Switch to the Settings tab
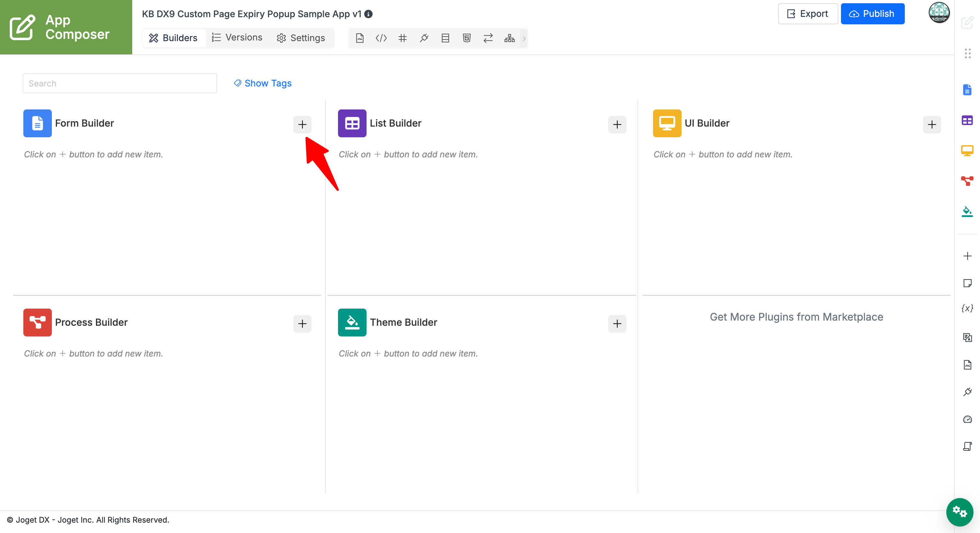This screenshot has height=533, width=980. [x=301, y=38]
